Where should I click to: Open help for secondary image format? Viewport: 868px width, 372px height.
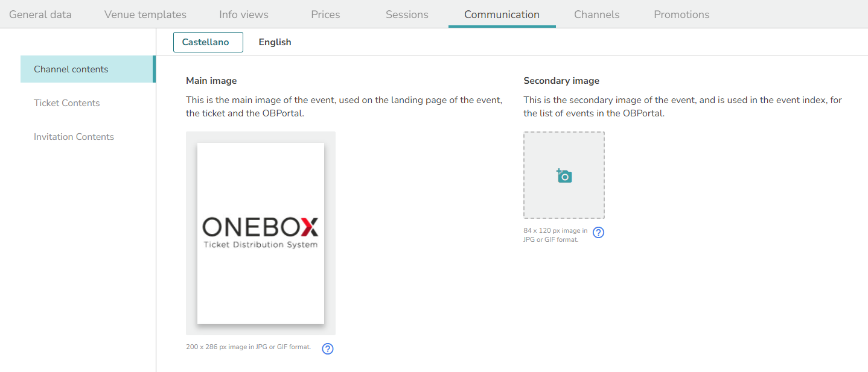pos(598,233)
